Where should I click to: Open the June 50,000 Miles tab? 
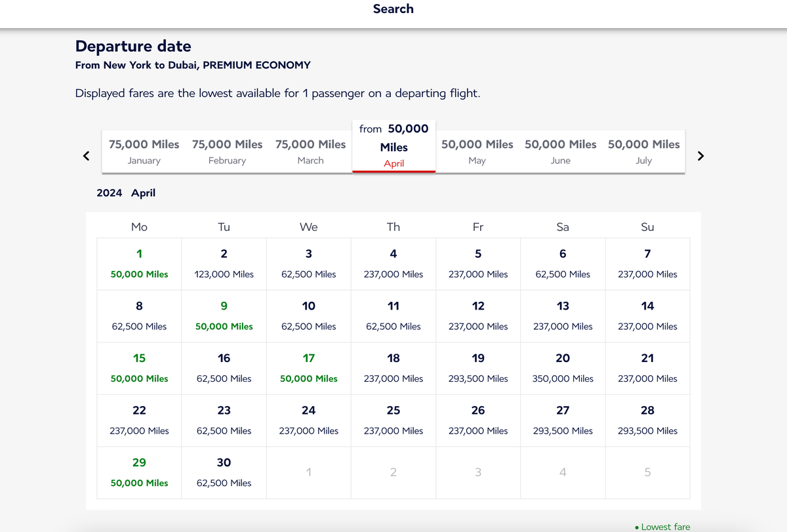point(560,151)
